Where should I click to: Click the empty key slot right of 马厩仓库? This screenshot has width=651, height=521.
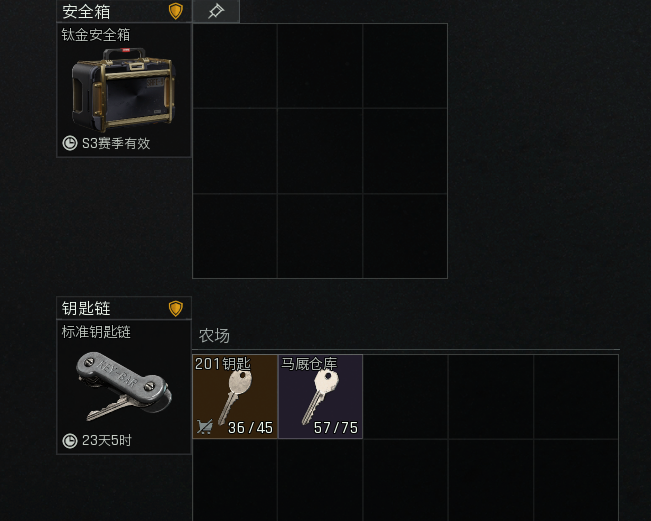click(x=406, y=396)
